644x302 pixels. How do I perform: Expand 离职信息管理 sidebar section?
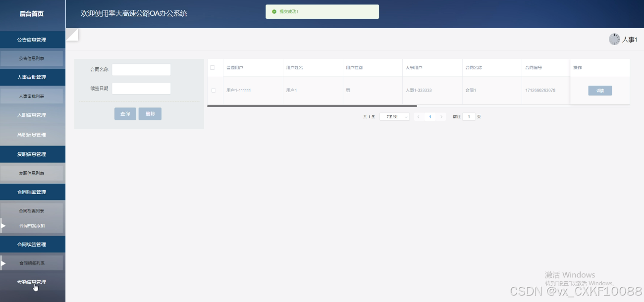coord(33,135)
